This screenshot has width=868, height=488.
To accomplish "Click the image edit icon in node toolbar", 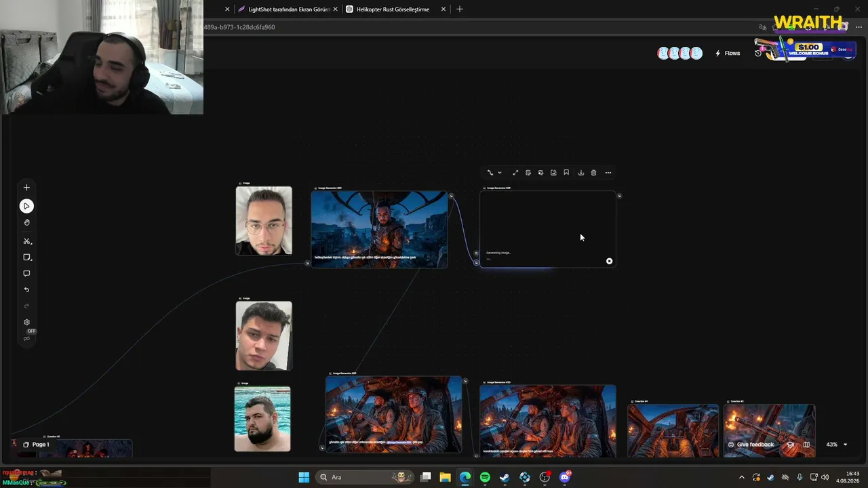I will click(540, 173).
